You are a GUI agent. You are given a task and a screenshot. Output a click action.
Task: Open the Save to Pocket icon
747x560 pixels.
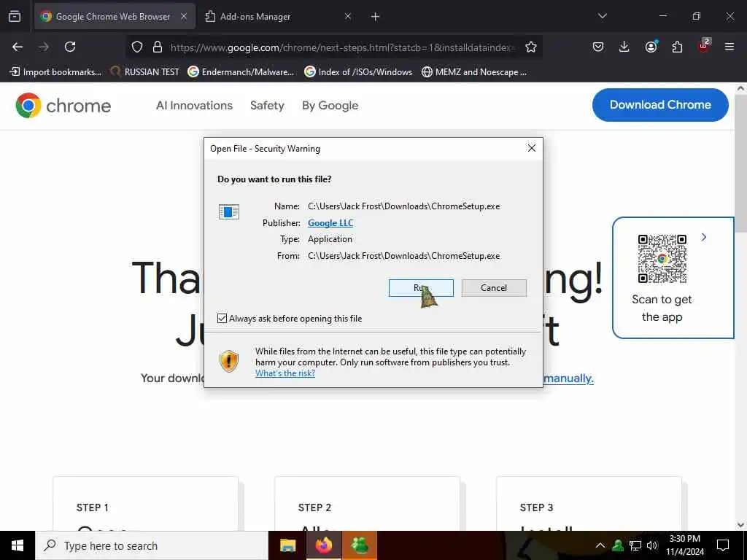tap(598, 47)
